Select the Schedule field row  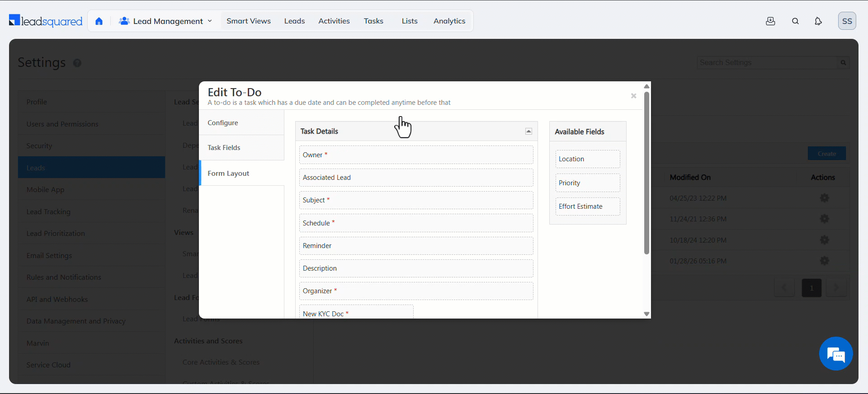(x=416, y=223)
